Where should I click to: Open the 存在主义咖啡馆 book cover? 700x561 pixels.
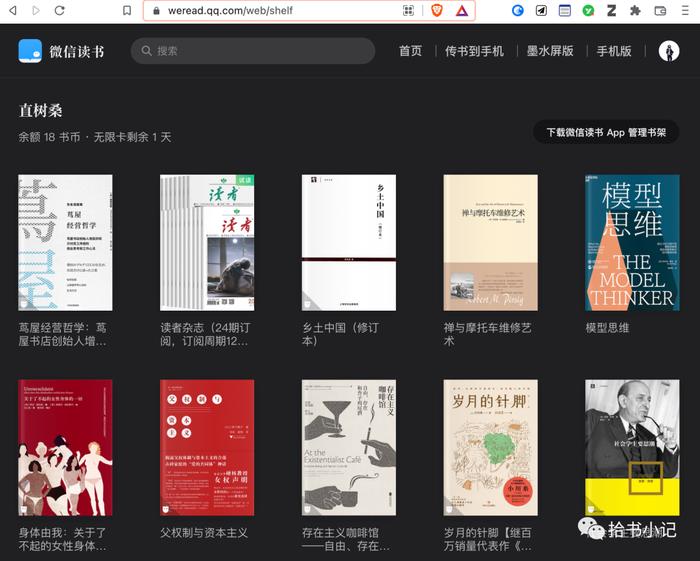click(349, 448)
